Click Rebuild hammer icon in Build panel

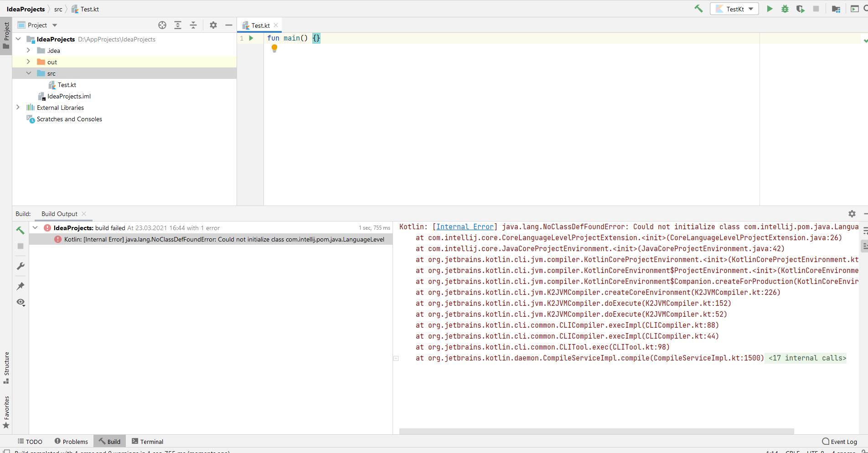point(21,230)
